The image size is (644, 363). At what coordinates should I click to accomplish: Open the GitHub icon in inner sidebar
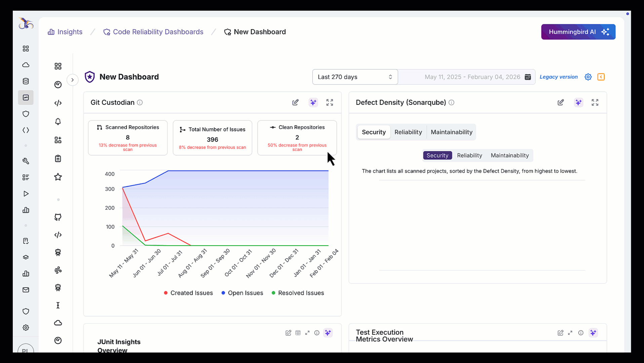(x=58, y=217)
